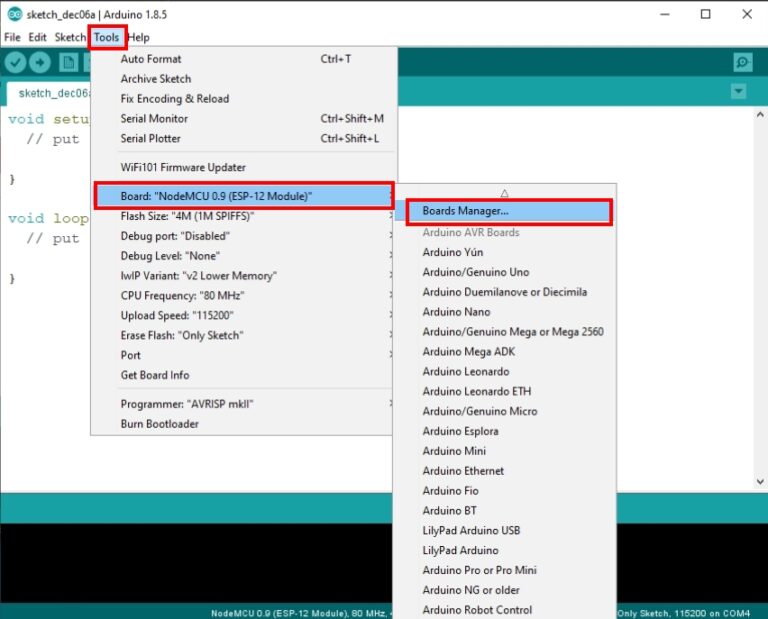Click editor scrollbar up arrow

(760, 115)
